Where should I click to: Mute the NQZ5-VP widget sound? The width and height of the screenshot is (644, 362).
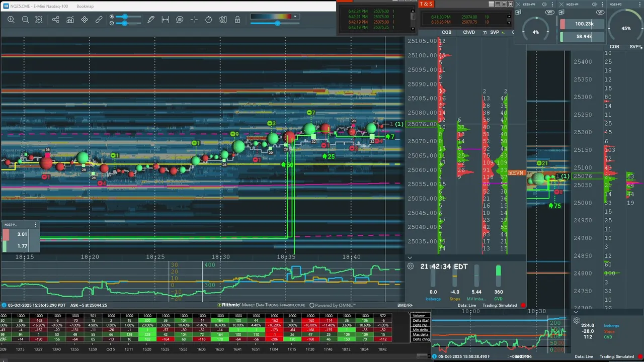tap(594, 5)
